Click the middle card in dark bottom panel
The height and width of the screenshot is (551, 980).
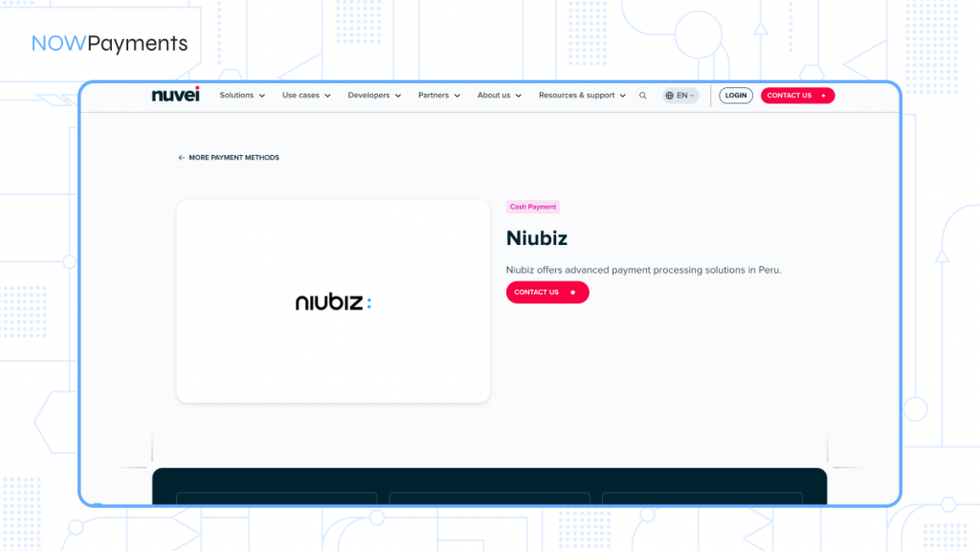pyautogui.click(x=489, y=497)
